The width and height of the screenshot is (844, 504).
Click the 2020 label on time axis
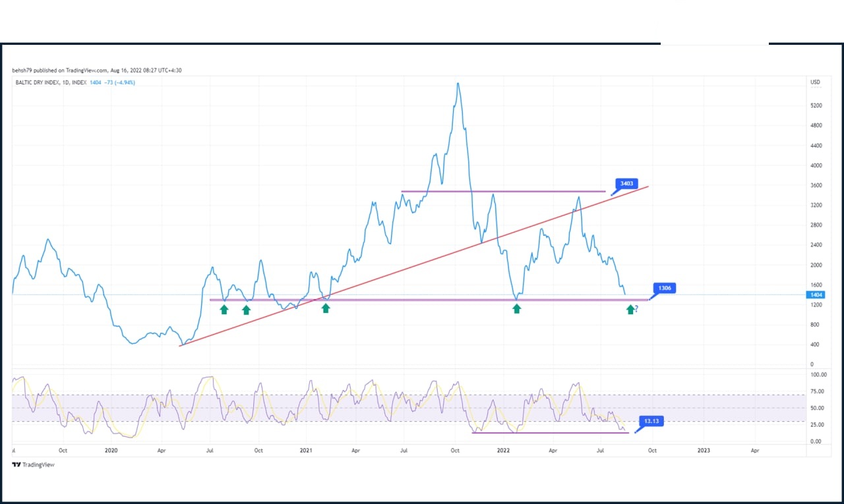click(111, 451)
